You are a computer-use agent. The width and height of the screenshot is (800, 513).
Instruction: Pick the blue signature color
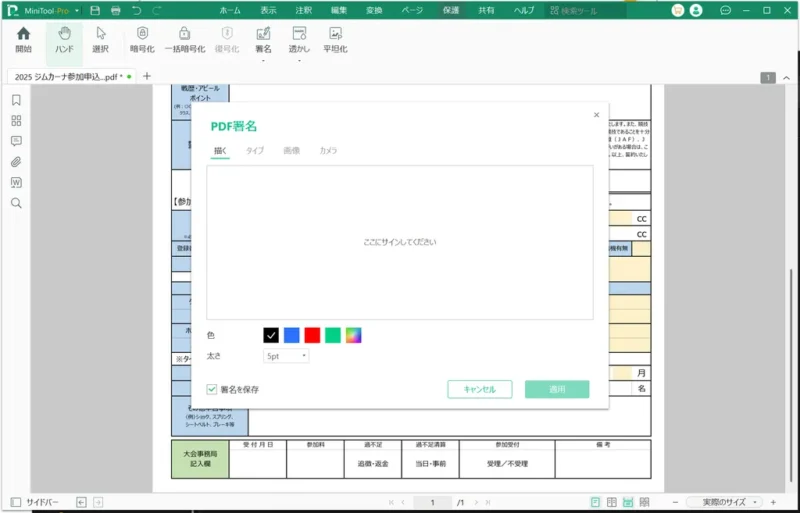pyautogui.click(x=292, y=335)
